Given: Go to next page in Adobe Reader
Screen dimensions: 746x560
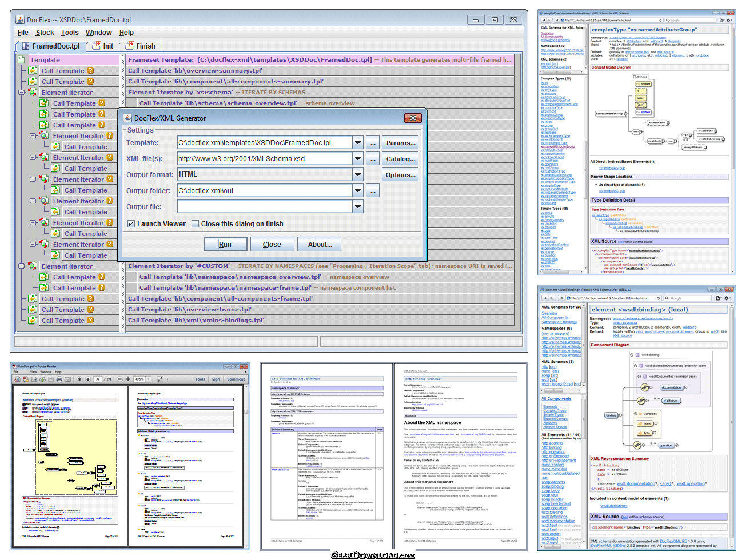Looking at the screenshot, I should click(87, 379).
